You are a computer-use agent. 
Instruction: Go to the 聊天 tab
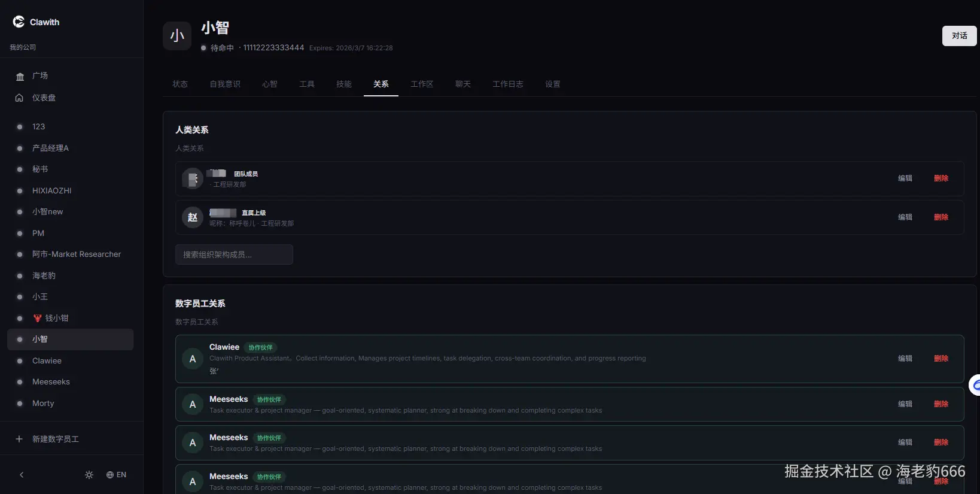[463, 84]
